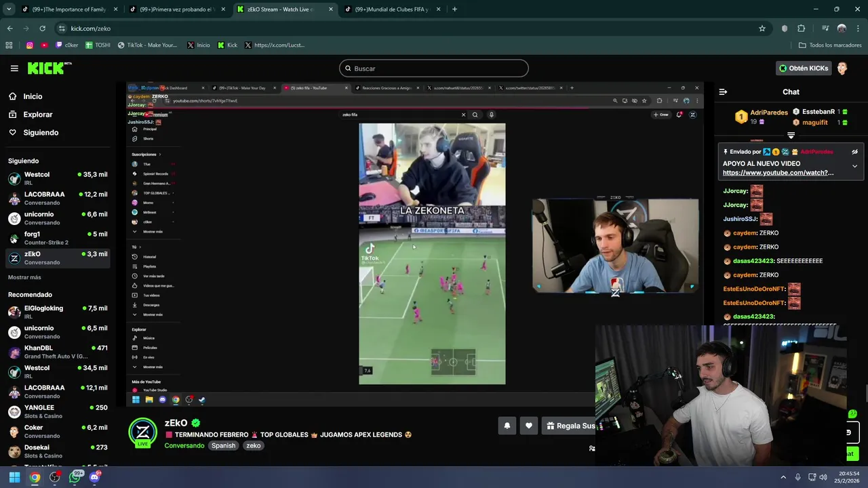Image resolution: width=868 pixels, height=488 pixels.
Task: Focus the Buscar search field
Action: pos(434,68)
